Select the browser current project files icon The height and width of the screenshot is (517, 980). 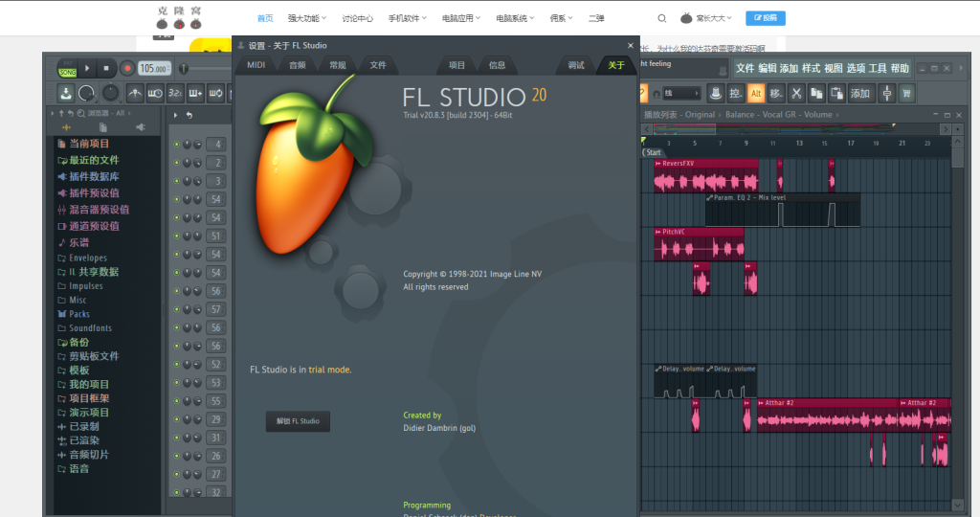(x=103, y=127)
